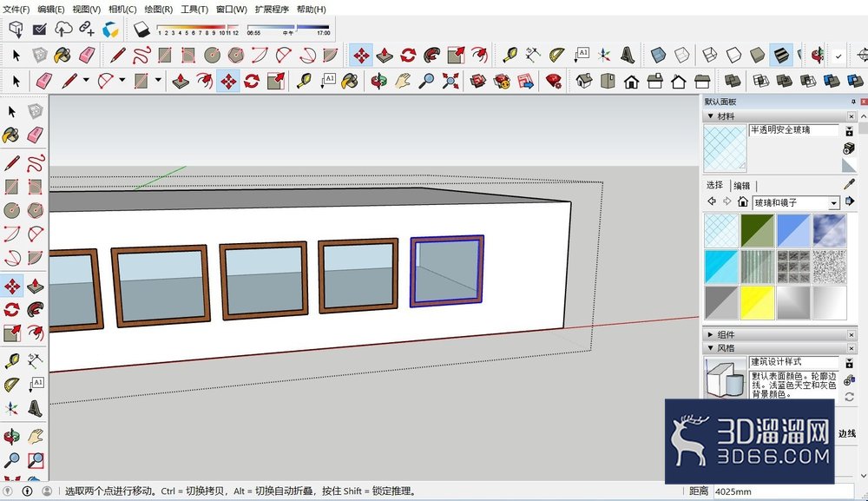The width and height of the screenshot is (868, 501).
Task: Open the arc tool dropdown arrow
Action: 122,80
